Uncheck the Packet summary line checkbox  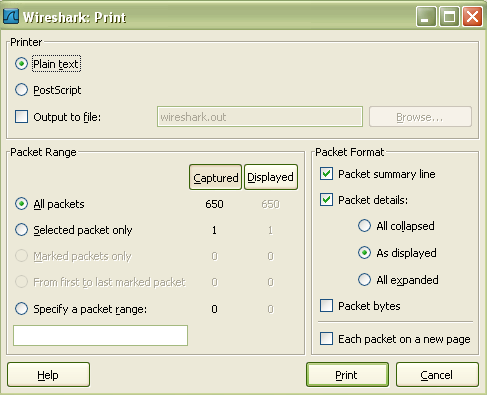tap(326, 174)
